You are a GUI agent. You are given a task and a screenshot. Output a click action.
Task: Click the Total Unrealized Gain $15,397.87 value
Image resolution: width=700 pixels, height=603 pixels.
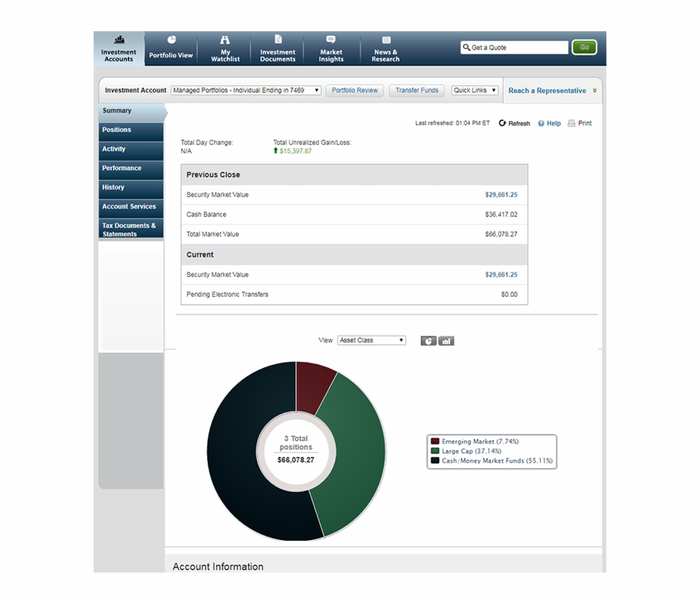(295, 151)
